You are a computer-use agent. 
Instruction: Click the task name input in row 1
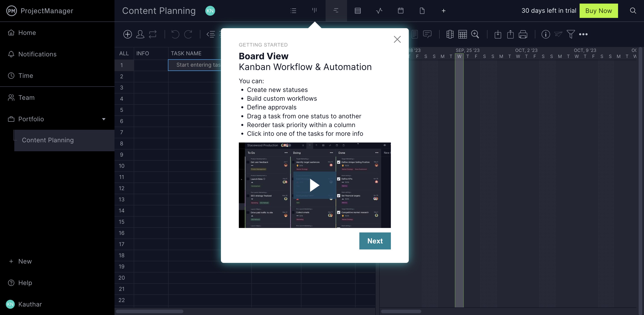click(195, 65)
